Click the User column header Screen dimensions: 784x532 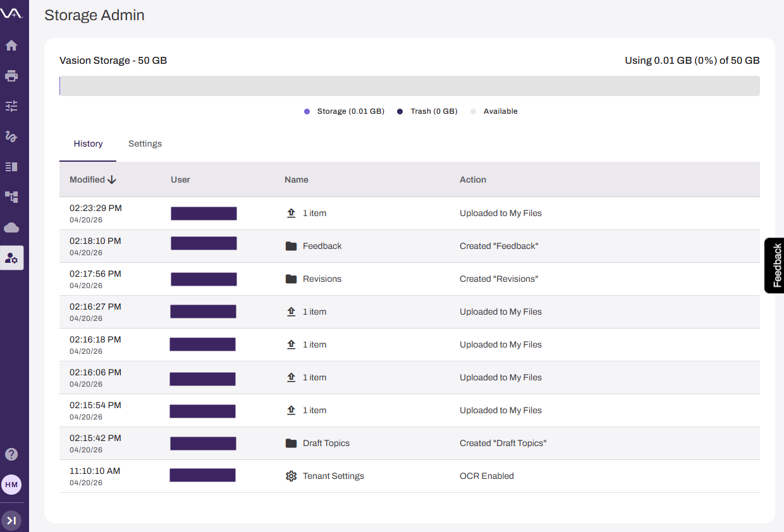pyautogui.click(x=180, y=179)
